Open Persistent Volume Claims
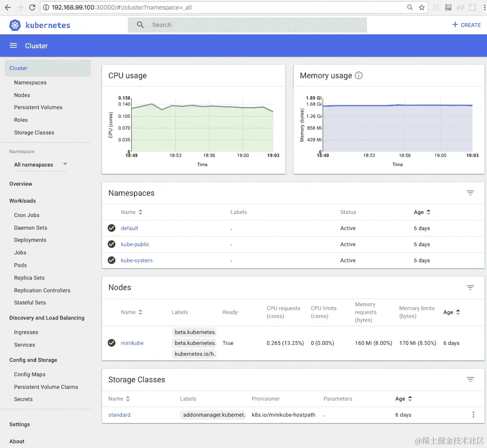 (46, 387)
